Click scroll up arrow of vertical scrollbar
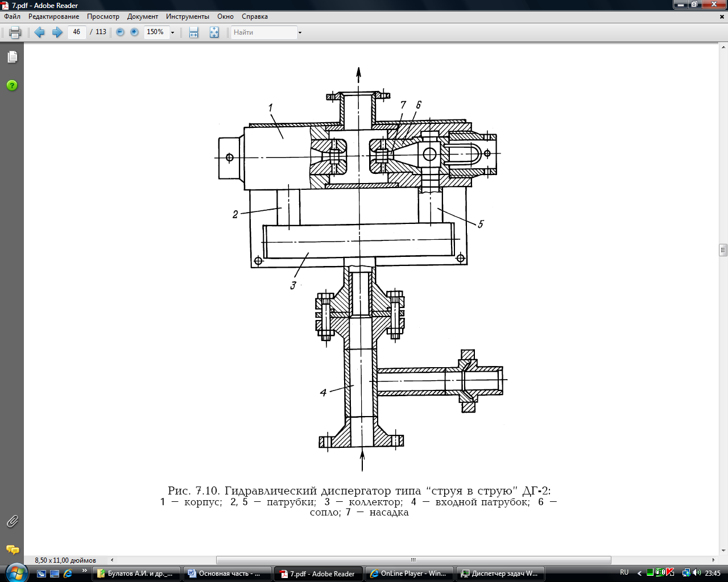The width and height of the screenshot is (728, 582). [x=723, y=48]
